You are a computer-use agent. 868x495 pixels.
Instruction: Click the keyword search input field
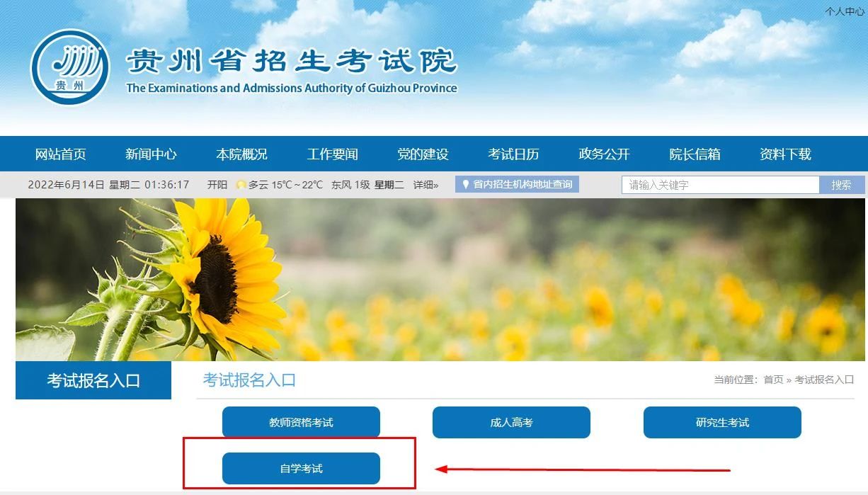tap(720, 185)
